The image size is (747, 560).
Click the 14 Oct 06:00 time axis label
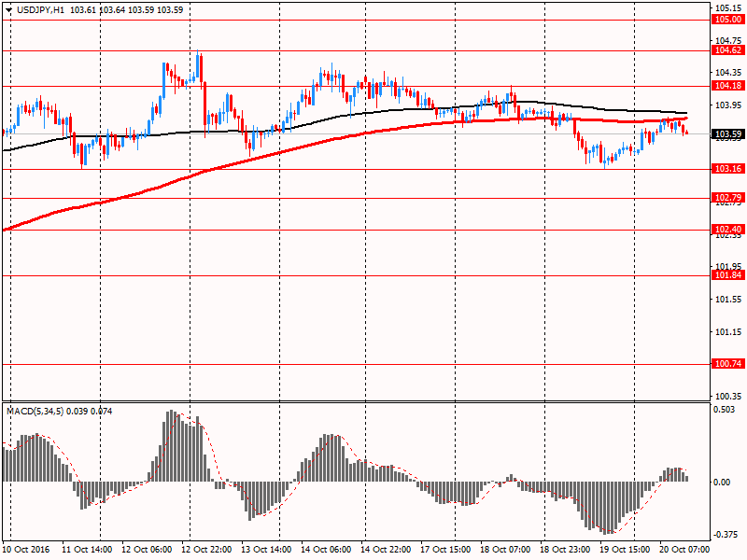click(326, 550)
